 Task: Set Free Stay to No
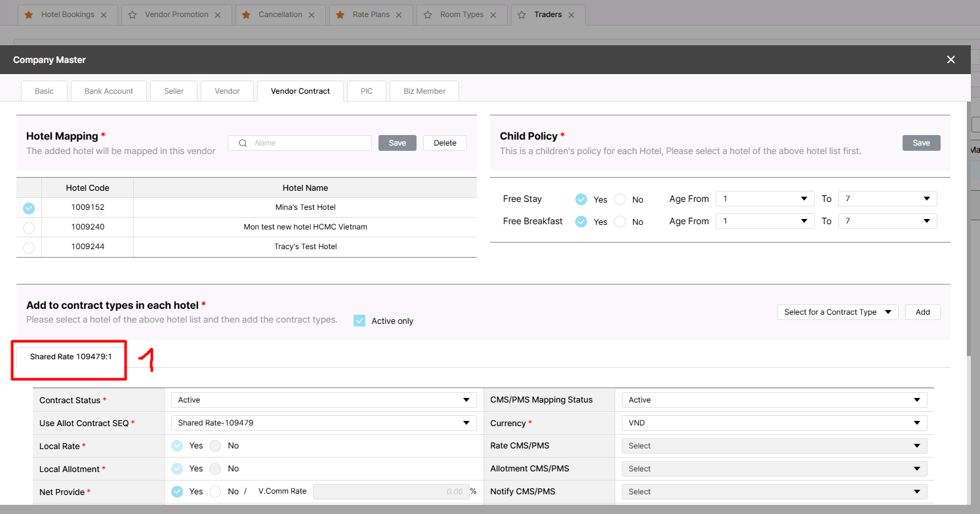[620, 199]
